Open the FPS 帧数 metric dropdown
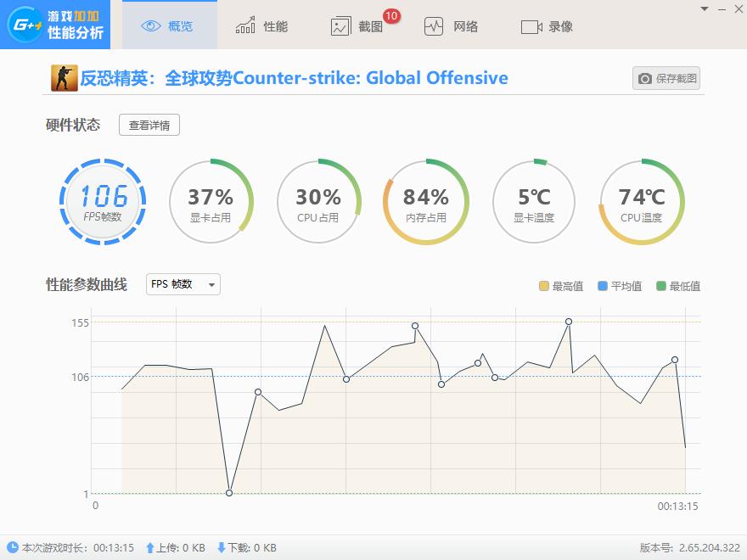Viewport: 747px width, 560px height. coord(183,284)
